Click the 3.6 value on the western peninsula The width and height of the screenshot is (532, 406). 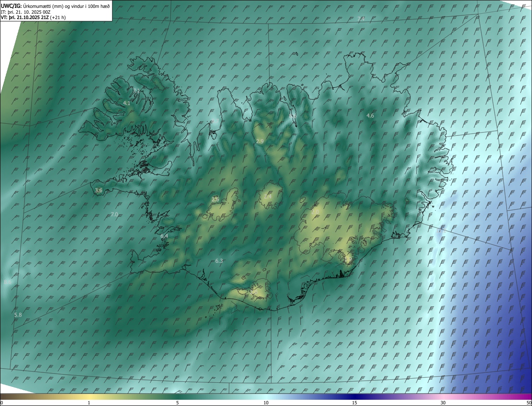pos(99,190)
